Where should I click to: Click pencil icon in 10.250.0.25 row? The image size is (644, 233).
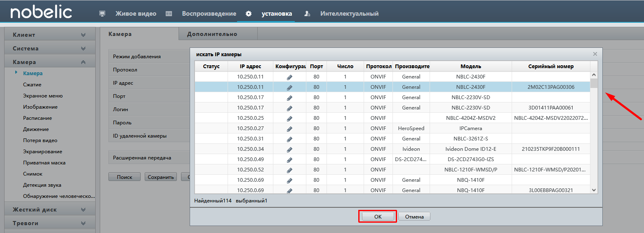(x=289, y=118)
